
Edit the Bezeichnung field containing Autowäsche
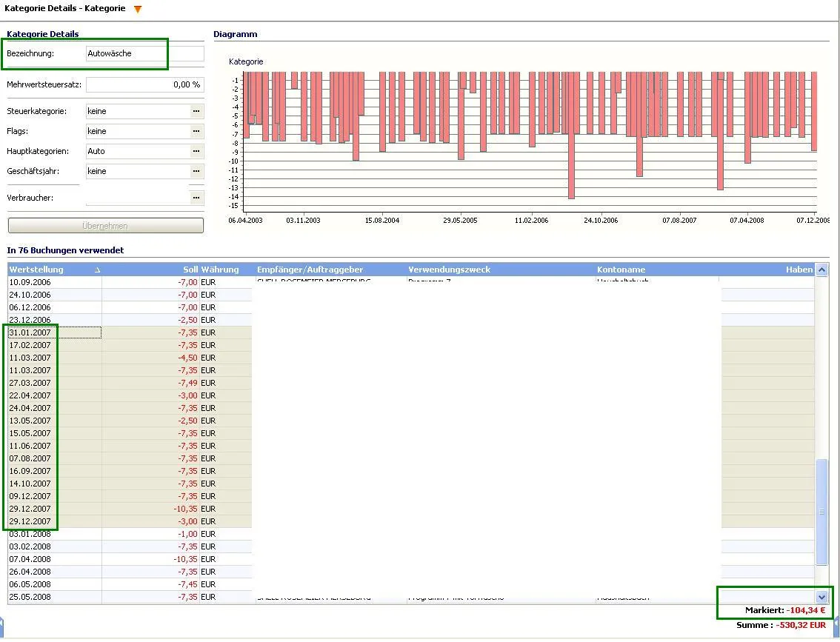tap(144, 53)
